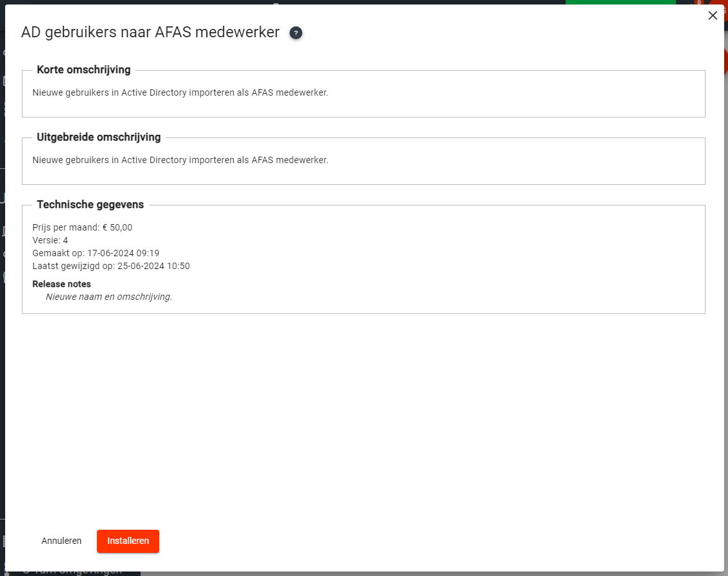Click the 'Prijs per maand: € 50,00' line

(x=82, y=227)
